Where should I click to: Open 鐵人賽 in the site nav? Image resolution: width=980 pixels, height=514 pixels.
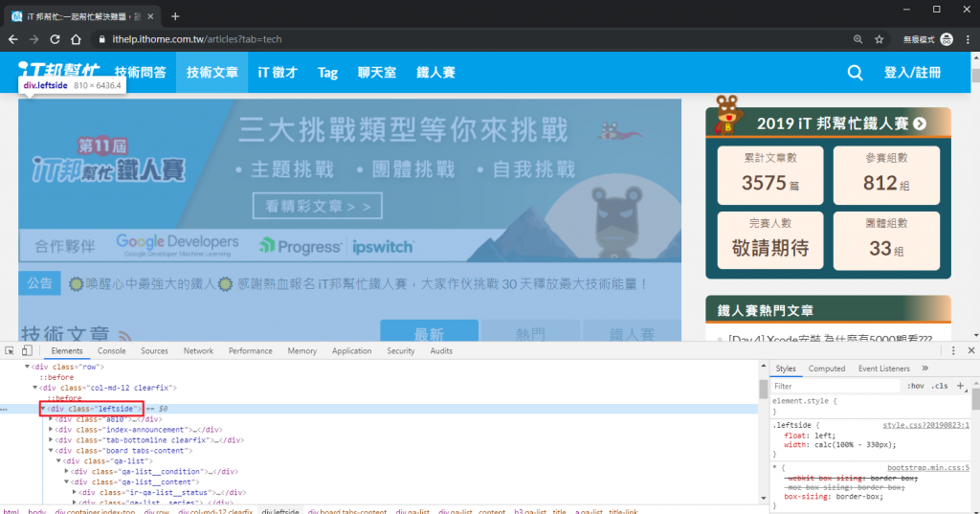click(x=435, y=73)
